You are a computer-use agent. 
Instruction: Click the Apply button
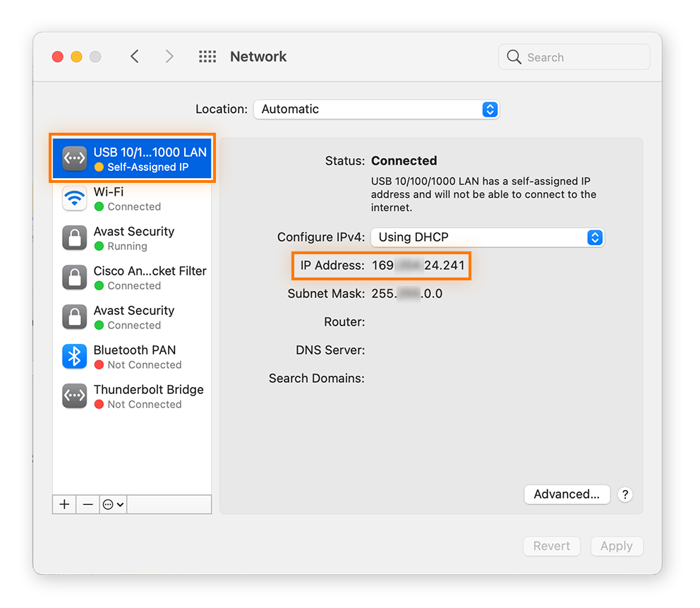(617, 546)
